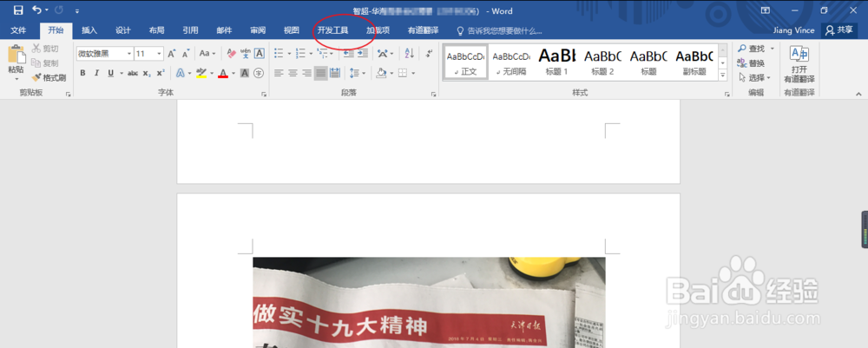
Task: Toggle Bold formatting
Action: click(82, 73)
